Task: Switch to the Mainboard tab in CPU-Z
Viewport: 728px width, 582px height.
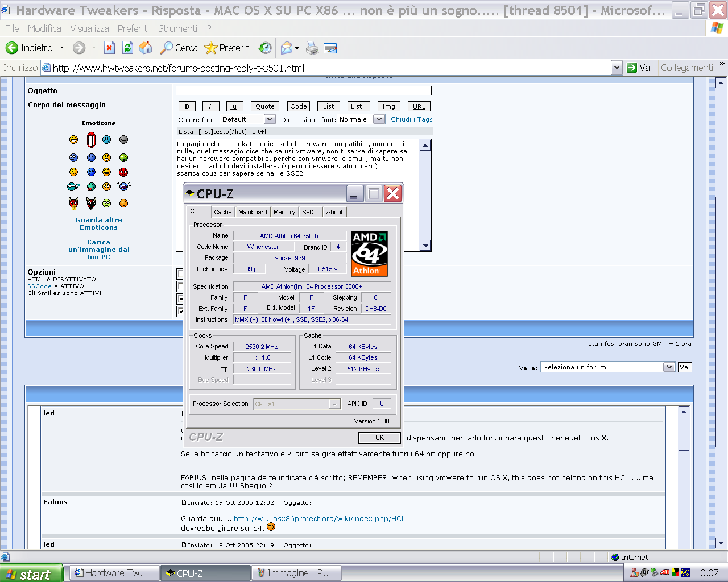Action: (x=253, y=212)
